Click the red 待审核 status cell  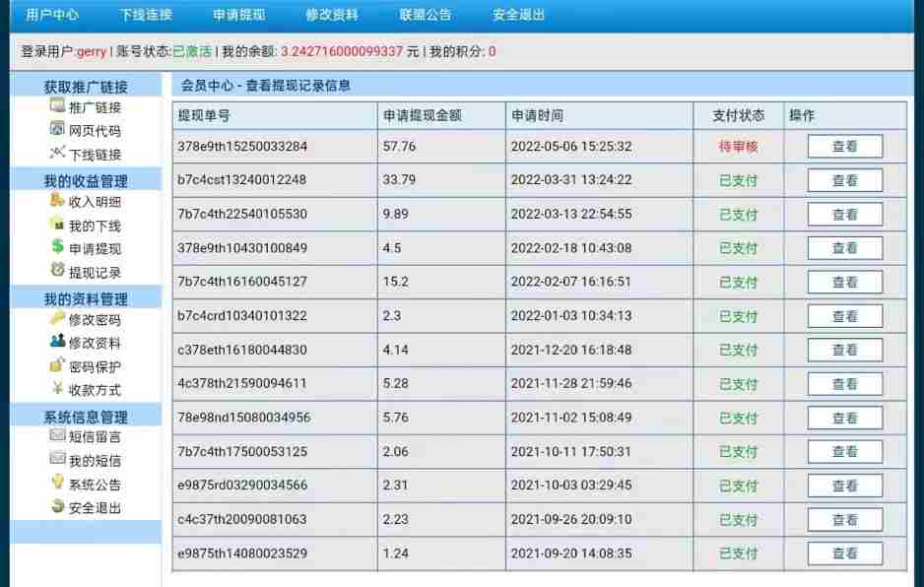coord(739,146)
